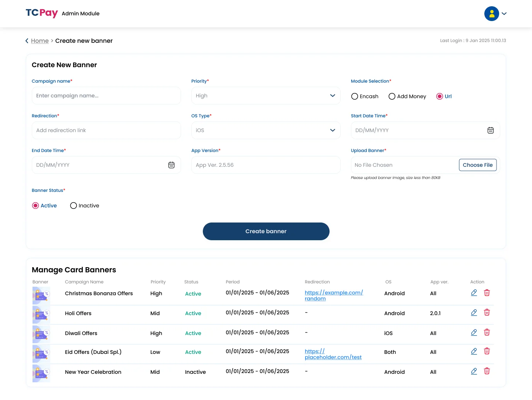
Task: Edit the Eid Offers banner
Action: [x=474, y=351]
